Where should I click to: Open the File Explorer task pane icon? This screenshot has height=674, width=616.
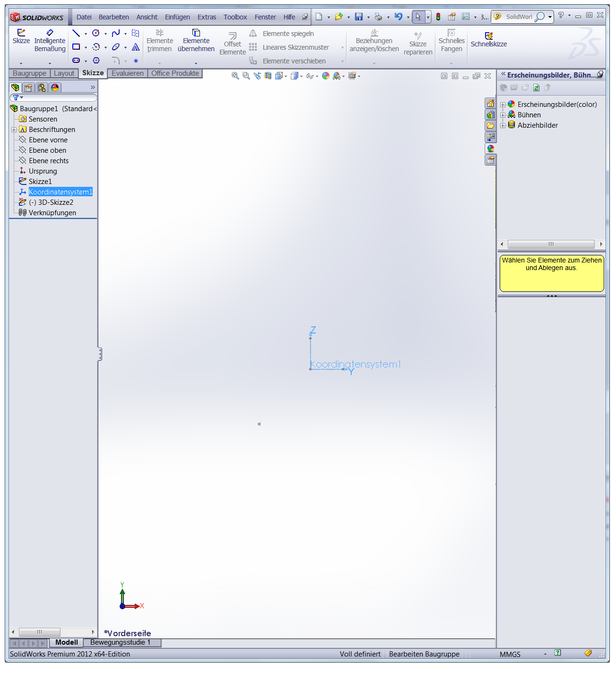coord(490,126)
